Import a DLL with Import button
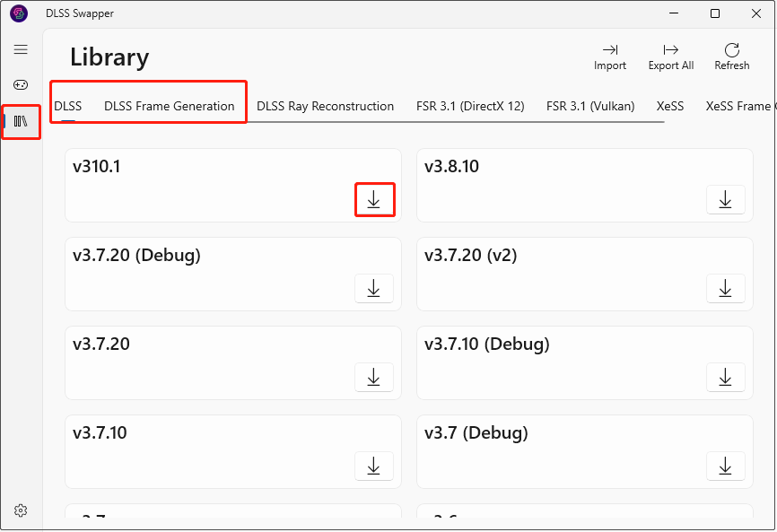The width and height of the screenshot is (777, 532). [x=610, y=57]
